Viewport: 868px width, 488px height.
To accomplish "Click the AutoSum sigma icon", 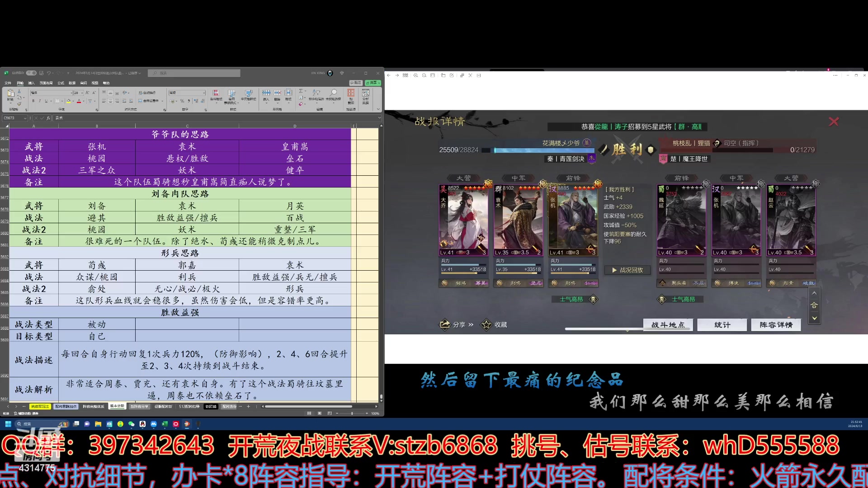I will pyautogui.click(x=301, y=91).
